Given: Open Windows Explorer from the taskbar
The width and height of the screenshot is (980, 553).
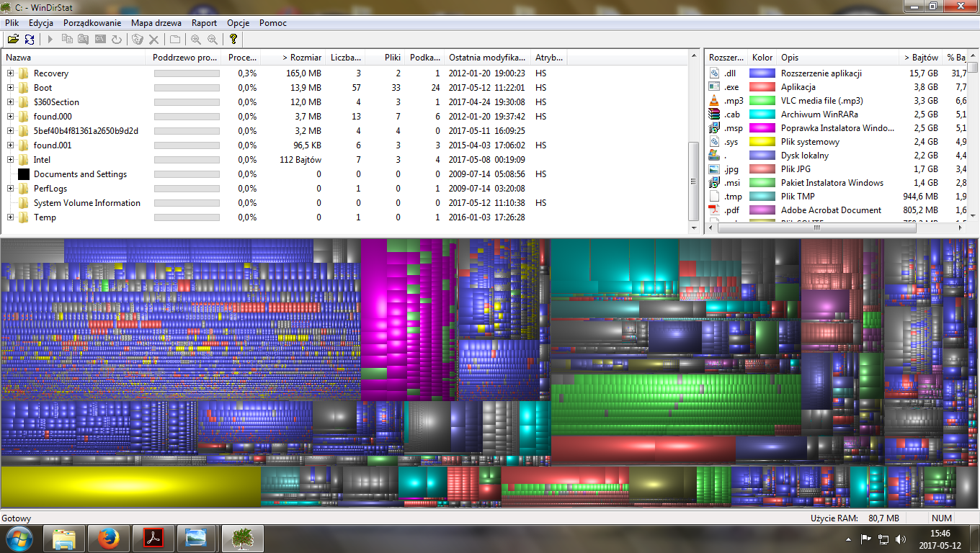Looking at the screenshot, I should pyautogui.click(x=64, y=538).
